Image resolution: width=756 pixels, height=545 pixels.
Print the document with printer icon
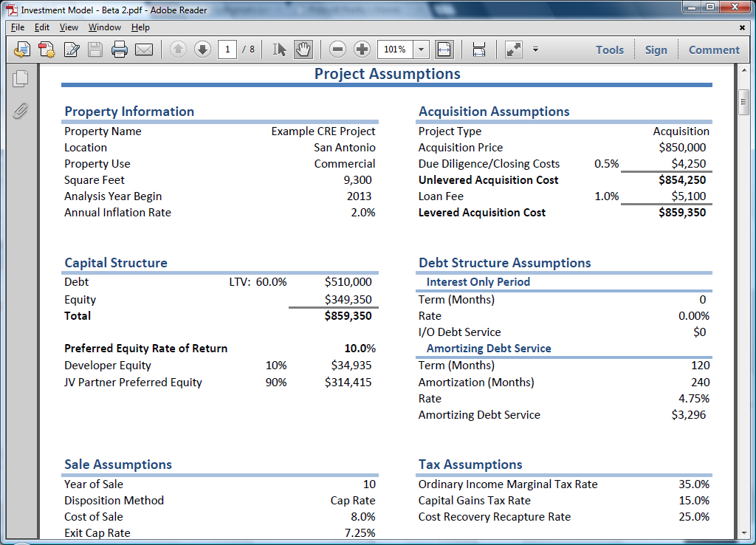tap(119, 49)
